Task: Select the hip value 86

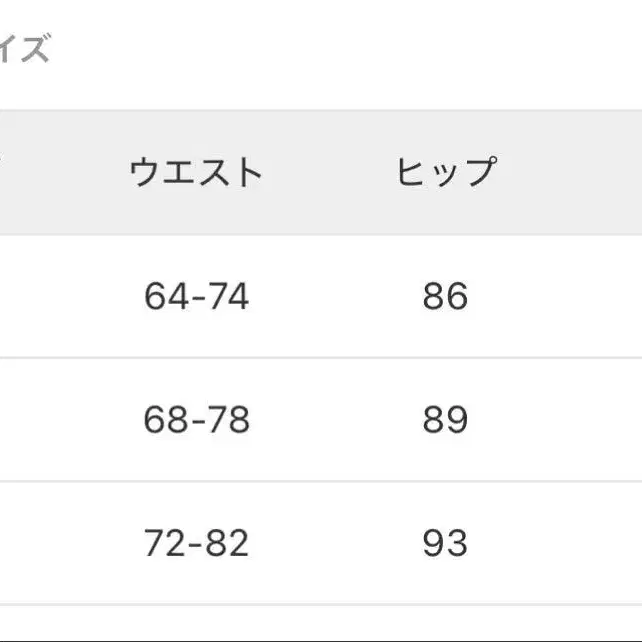Action: click(445, 296)
